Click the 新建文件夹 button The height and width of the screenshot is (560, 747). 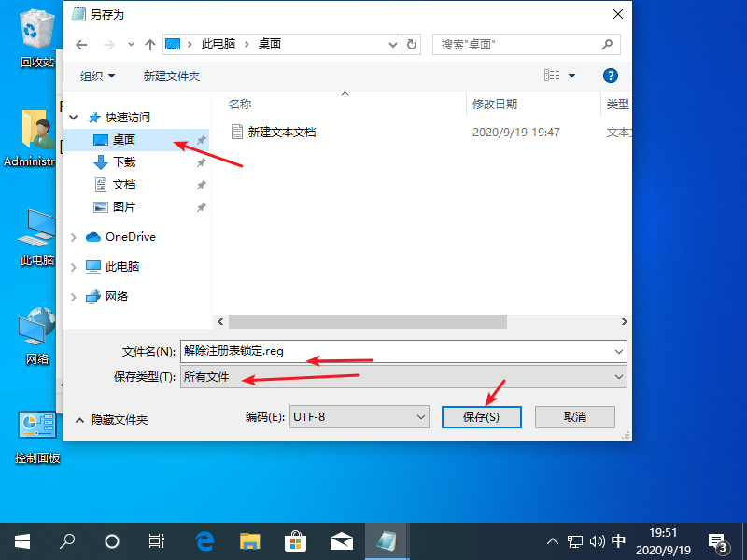coord(171,76)
